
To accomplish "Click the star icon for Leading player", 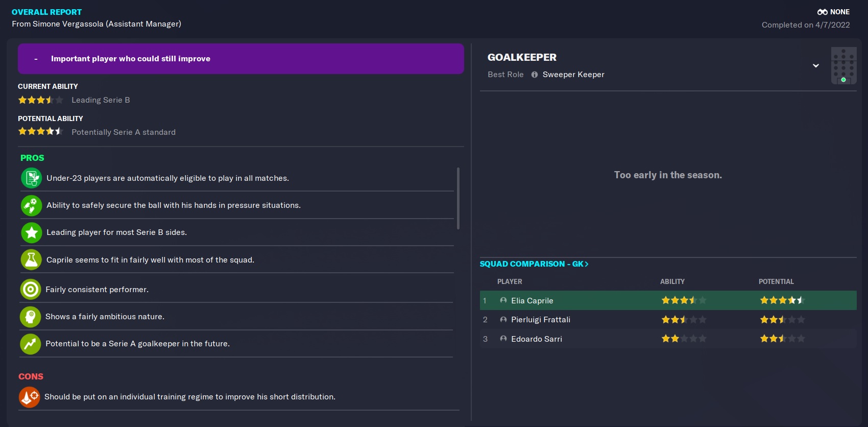I will 31,232.
